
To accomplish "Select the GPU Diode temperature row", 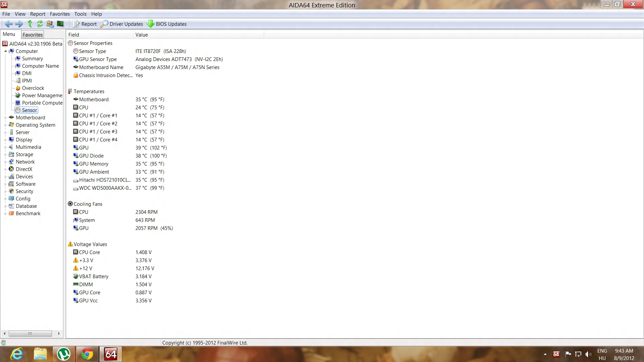I will [x=120, y=156].
